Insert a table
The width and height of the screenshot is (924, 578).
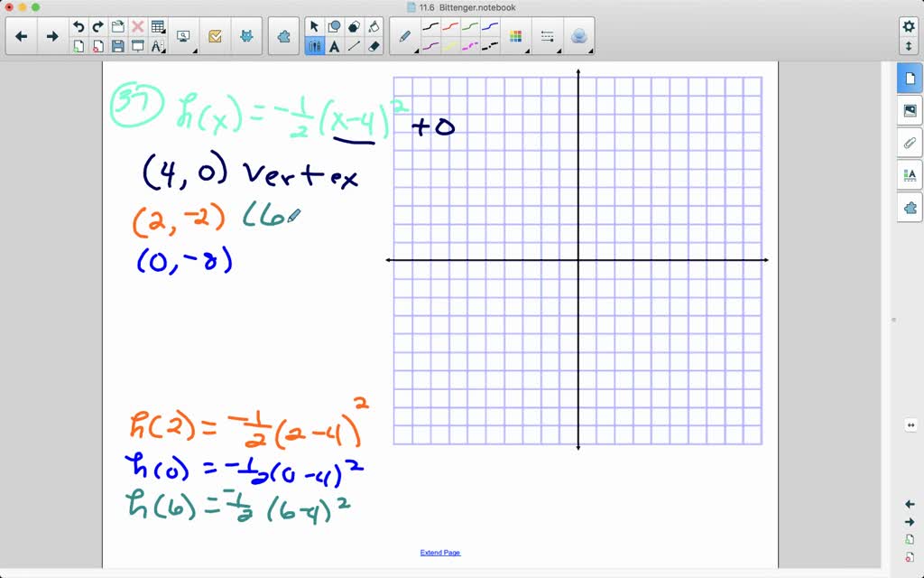click(158, 25)
